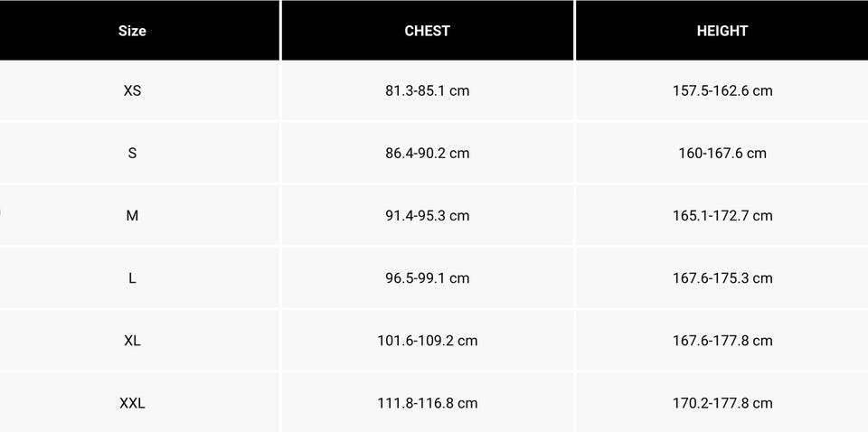Viewport: 868px width, 432px height.
Task: Click the HEIGHT column header
Action: click(722, 31)
